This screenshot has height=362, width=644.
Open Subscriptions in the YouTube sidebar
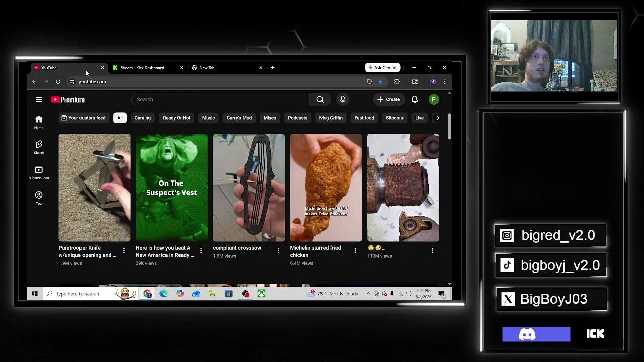pos(39,172)
